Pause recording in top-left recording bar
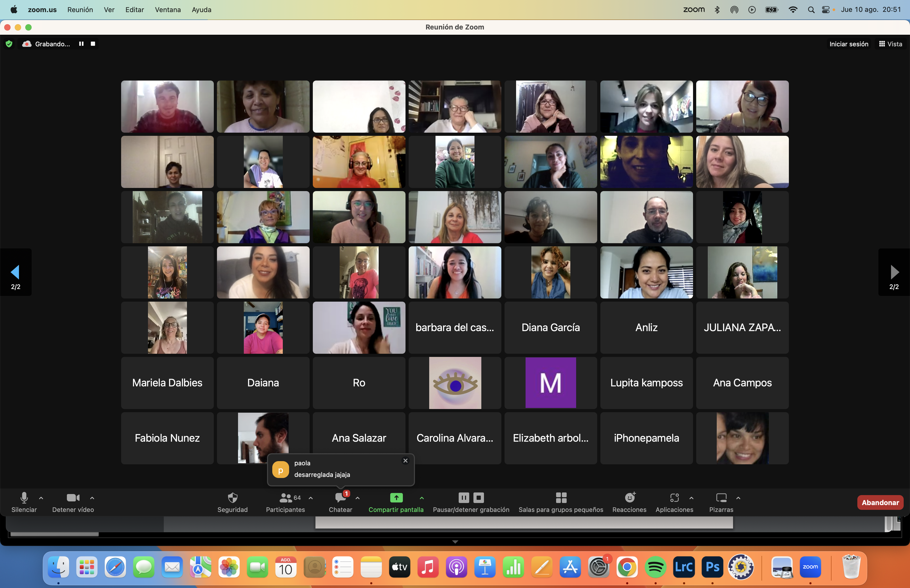910x588 pixels. pos(81,44)
